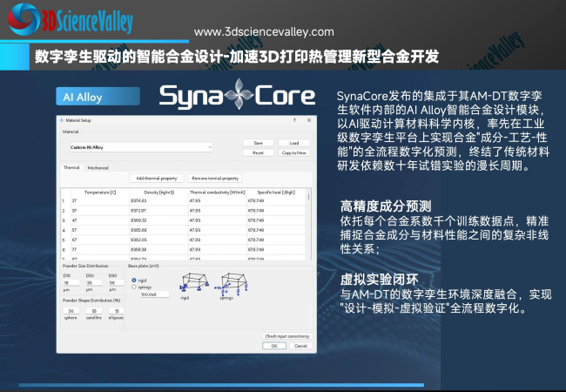Click the D90 powder size field
566x392 pixels.
tap(116, 283)
